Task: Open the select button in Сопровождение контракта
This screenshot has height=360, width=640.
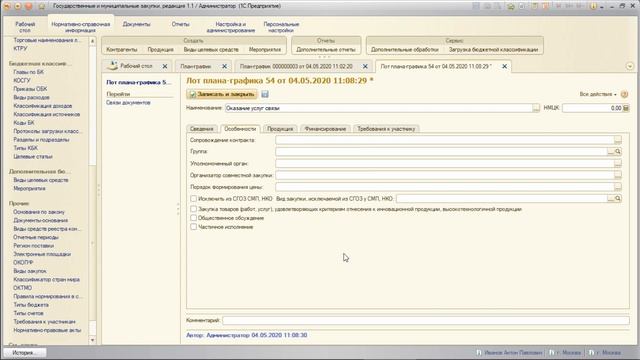Action: coord(618,140)
